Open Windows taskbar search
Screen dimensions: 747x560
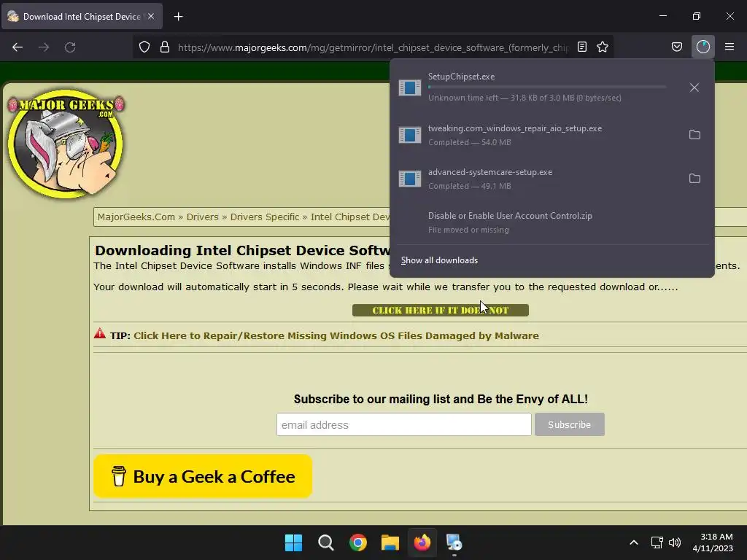point(326,542)
